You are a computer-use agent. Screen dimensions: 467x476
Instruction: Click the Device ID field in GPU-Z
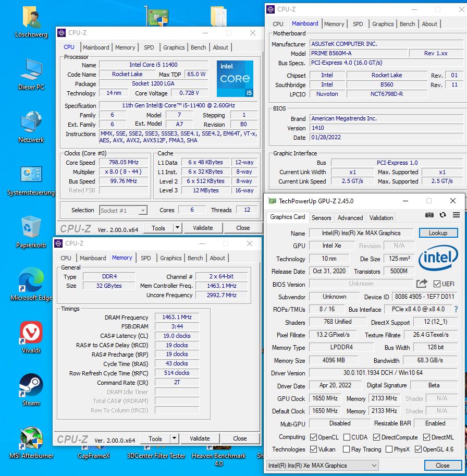pyautogui.click(x=424, y=297)
